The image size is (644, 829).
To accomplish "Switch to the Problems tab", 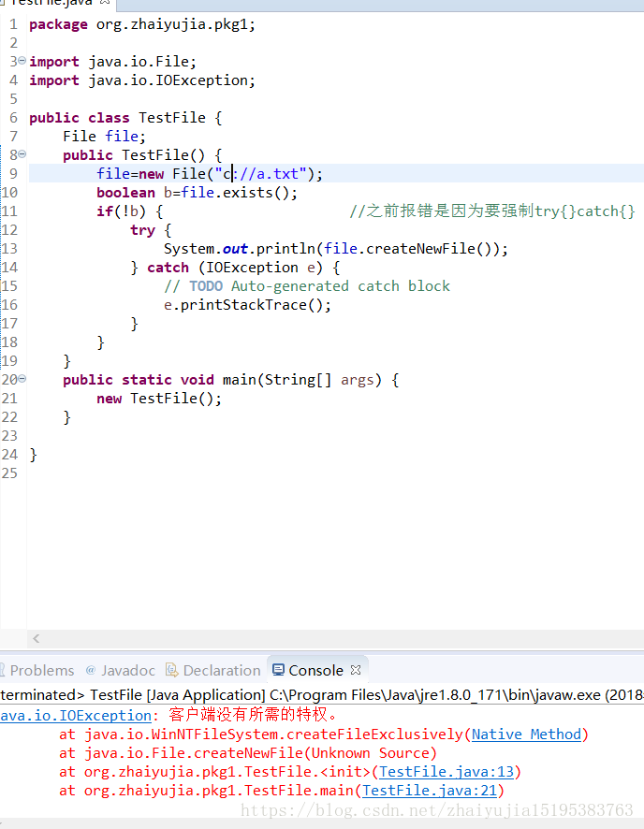I will (x=42, y=670).
